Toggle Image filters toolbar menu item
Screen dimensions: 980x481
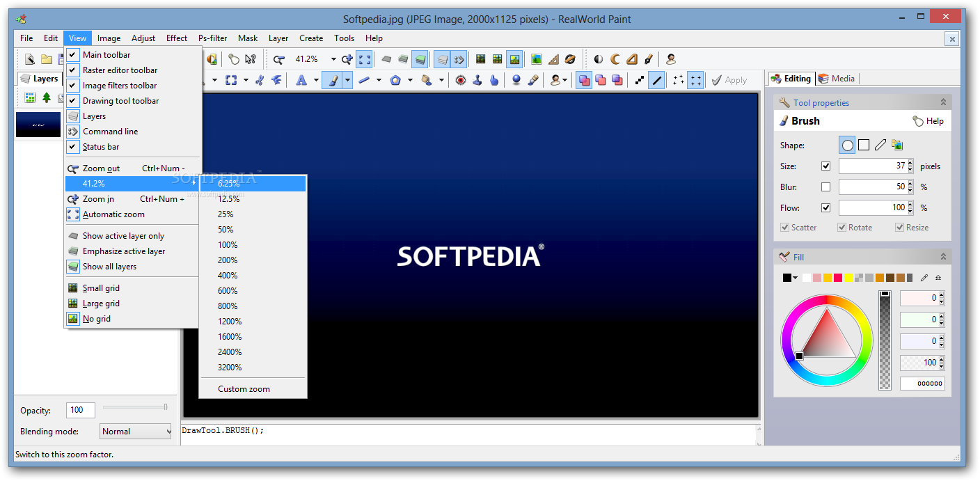pos(133,86)
